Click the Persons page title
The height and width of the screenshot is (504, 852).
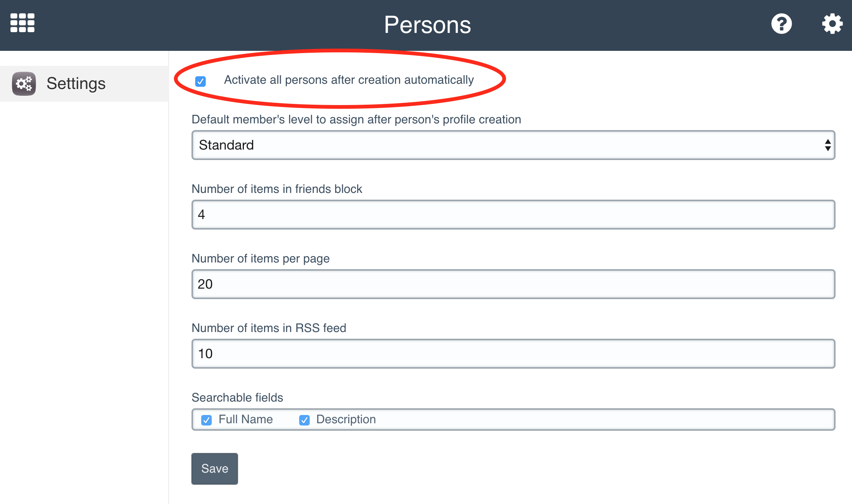(427, 25)
